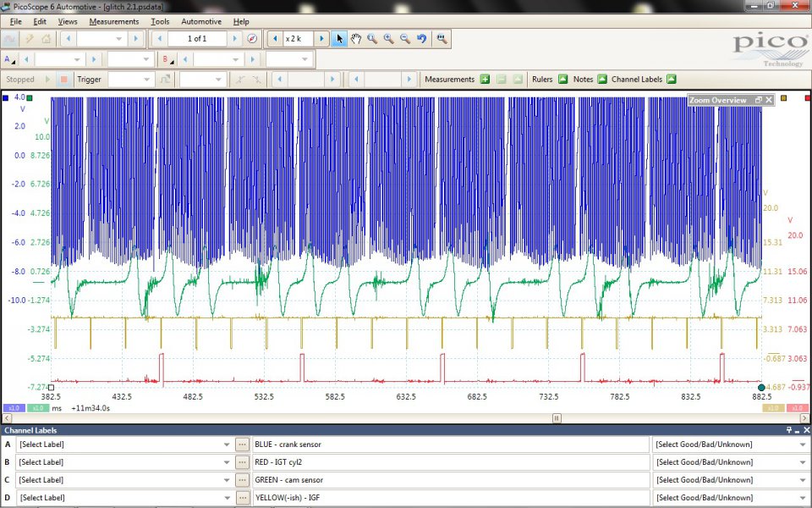This screenshot has height=508, width=812.
Task: Open the Help menu
Action: click(241, 21)
